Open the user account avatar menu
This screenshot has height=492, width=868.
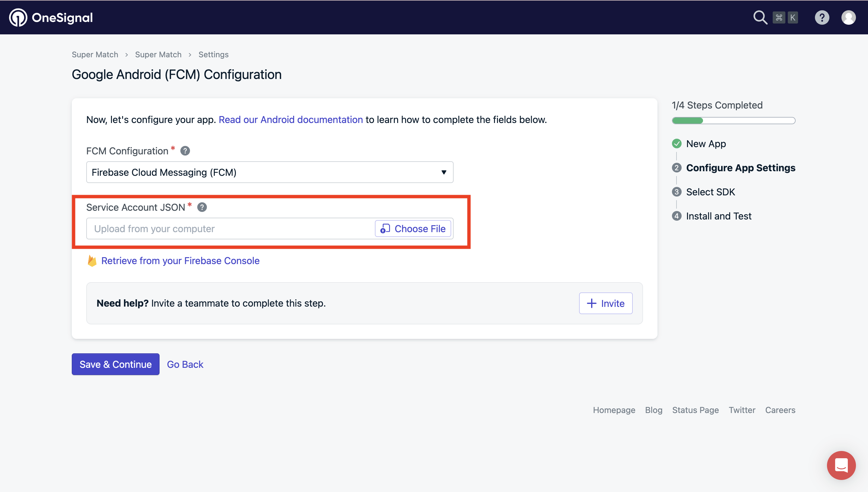[x=848, y=17]
